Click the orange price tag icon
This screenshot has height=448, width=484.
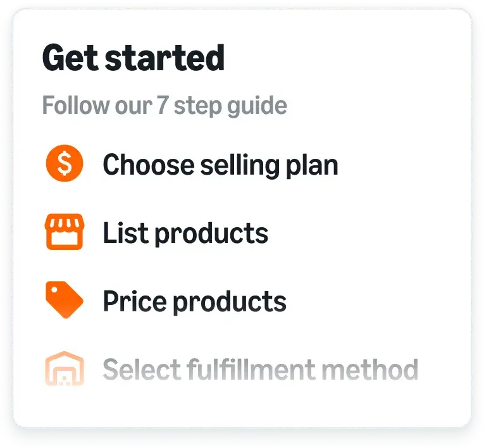[65, 299]
